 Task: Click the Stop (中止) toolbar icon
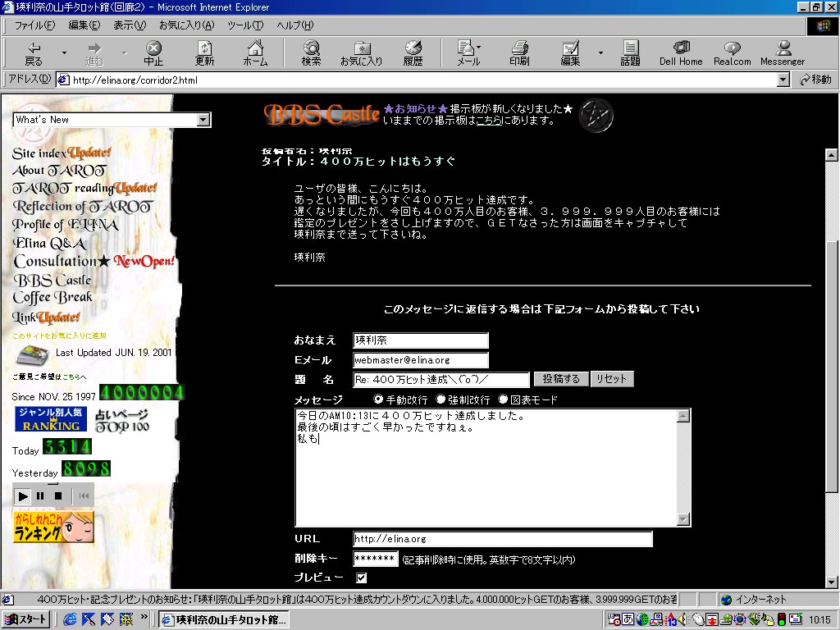153,53
